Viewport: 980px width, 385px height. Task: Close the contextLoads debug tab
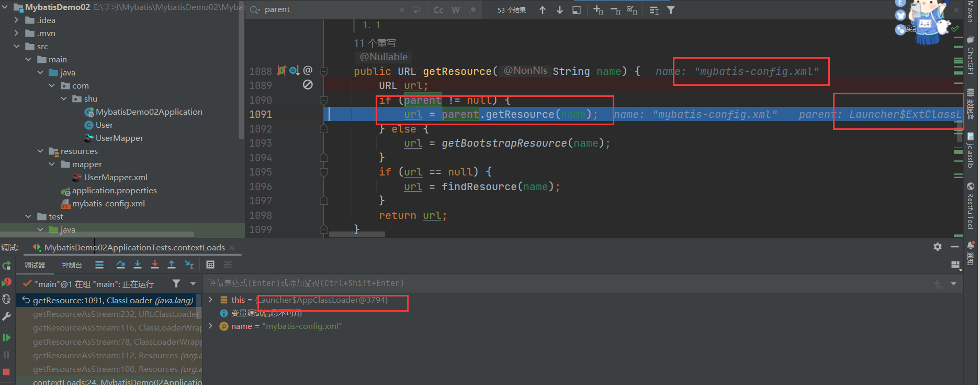tap(232, 247)
